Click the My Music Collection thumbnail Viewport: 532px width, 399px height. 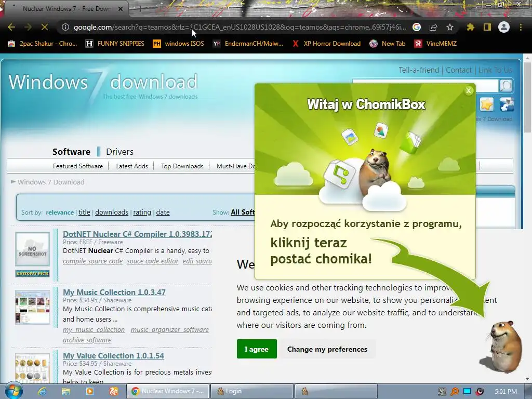click(x=32, y=307)
